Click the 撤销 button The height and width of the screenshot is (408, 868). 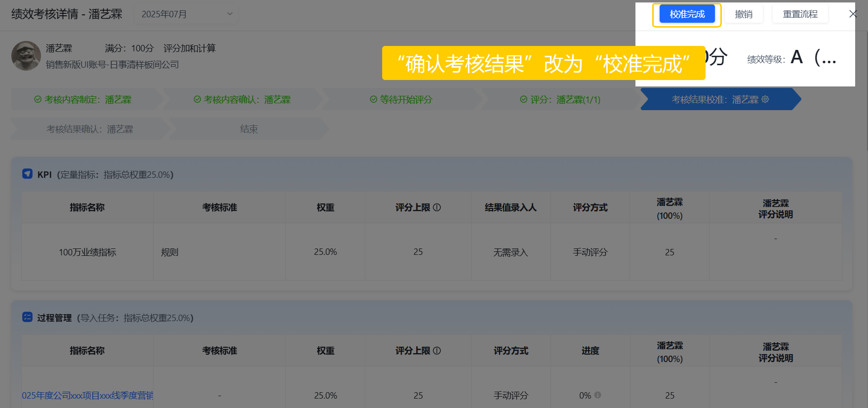click(x=744, y=14)
